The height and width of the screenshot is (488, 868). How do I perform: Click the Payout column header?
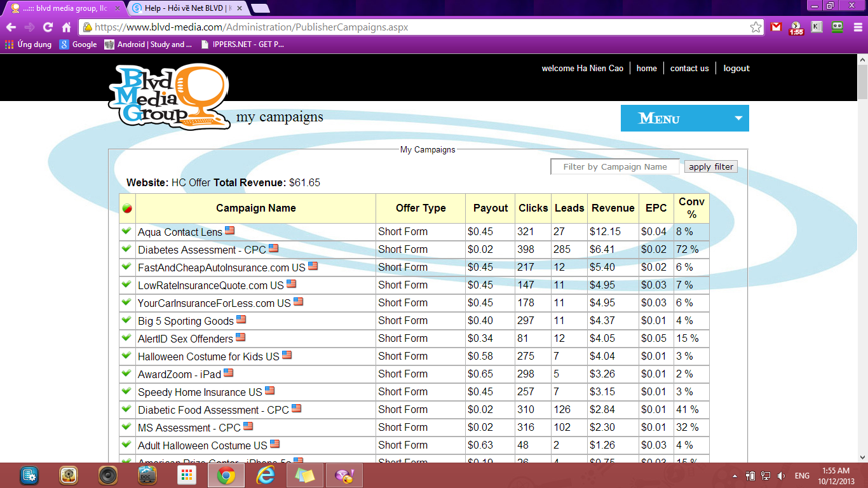[491, 208]
